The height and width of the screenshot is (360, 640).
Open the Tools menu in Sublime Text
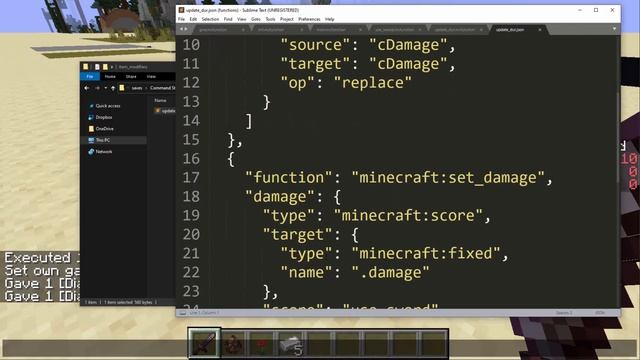[x=271, y=19]
